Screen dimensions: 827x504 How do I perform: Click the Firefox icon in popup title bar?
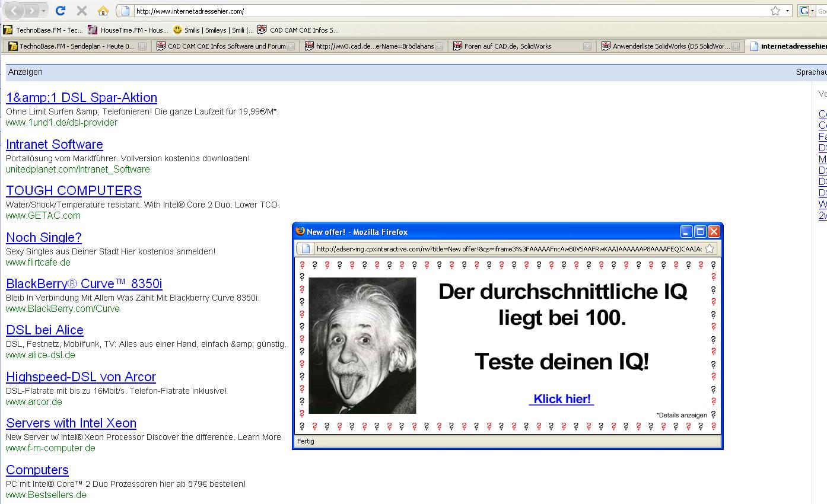[300, 231]
